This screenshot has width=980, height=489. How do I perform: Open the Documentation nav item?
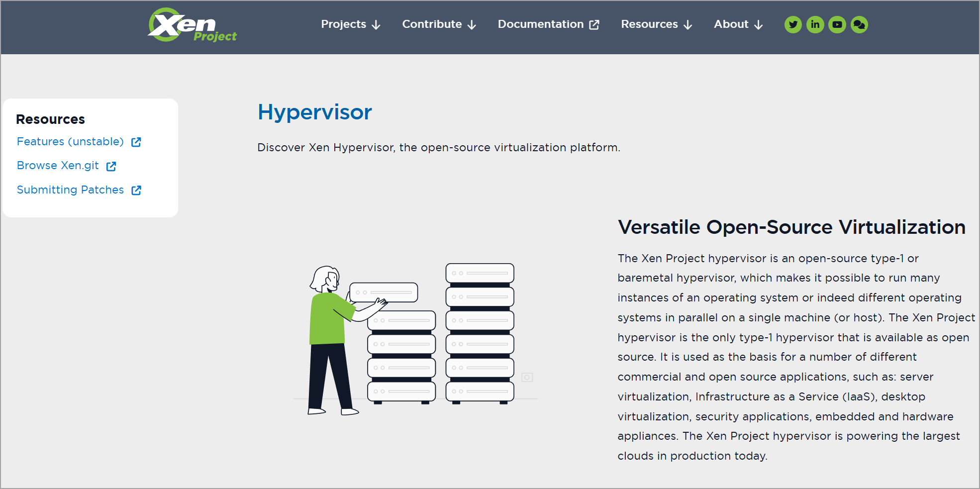[548, 24]
